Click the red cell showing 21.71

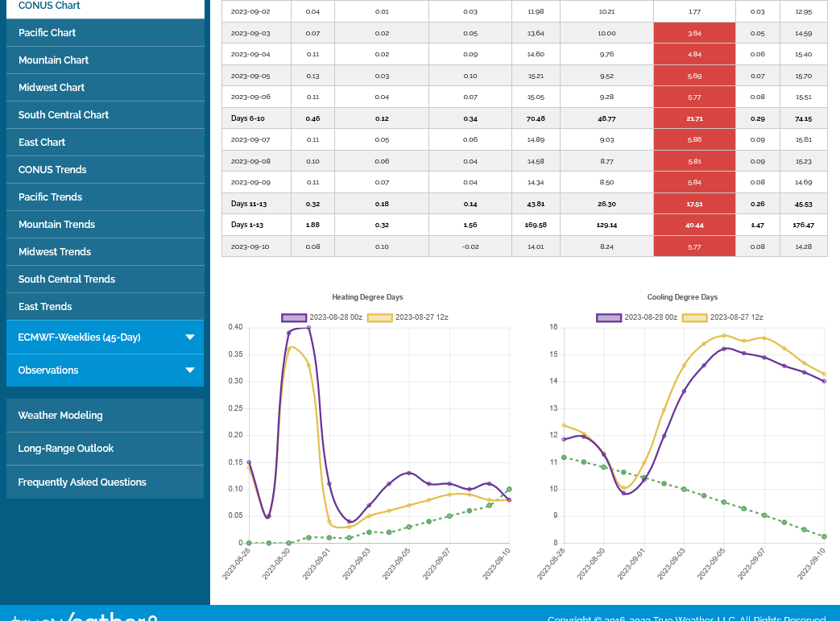coord(694,118)
